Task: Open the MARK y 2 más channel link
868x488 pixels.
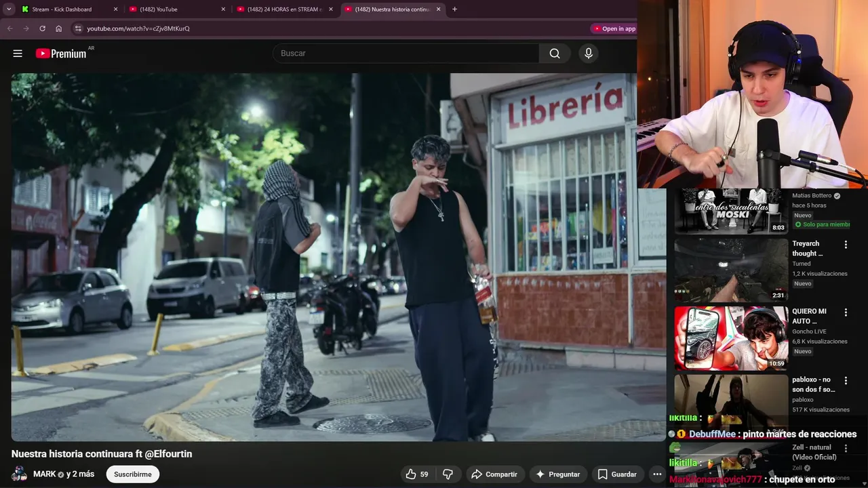Action: (x=64, y=474)
